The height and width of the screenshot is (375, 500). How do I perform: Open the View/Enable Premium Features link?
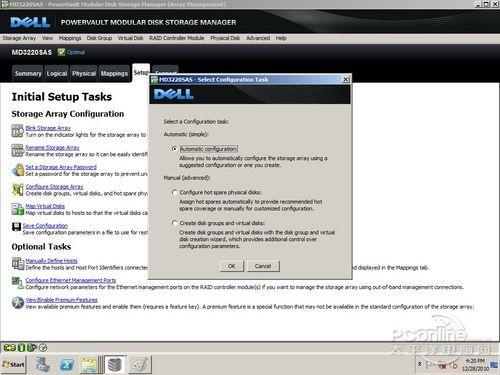click(x=61, y=300)
